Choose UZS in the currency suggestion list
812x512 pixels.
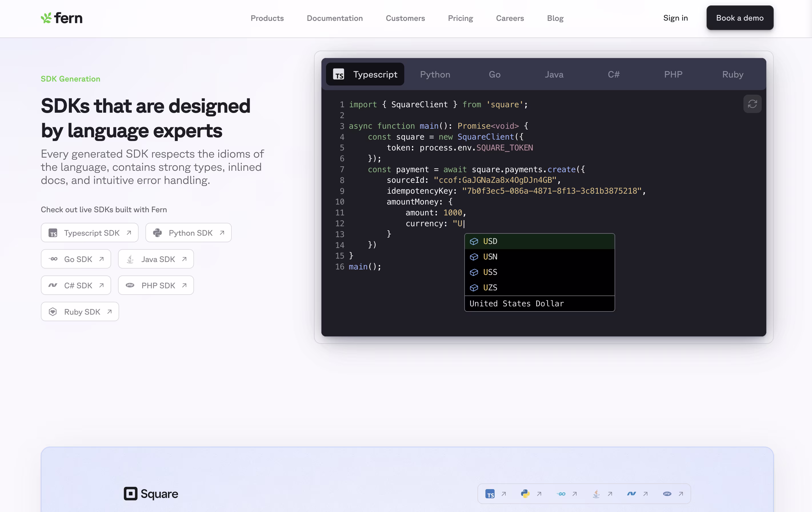[490, 287]
